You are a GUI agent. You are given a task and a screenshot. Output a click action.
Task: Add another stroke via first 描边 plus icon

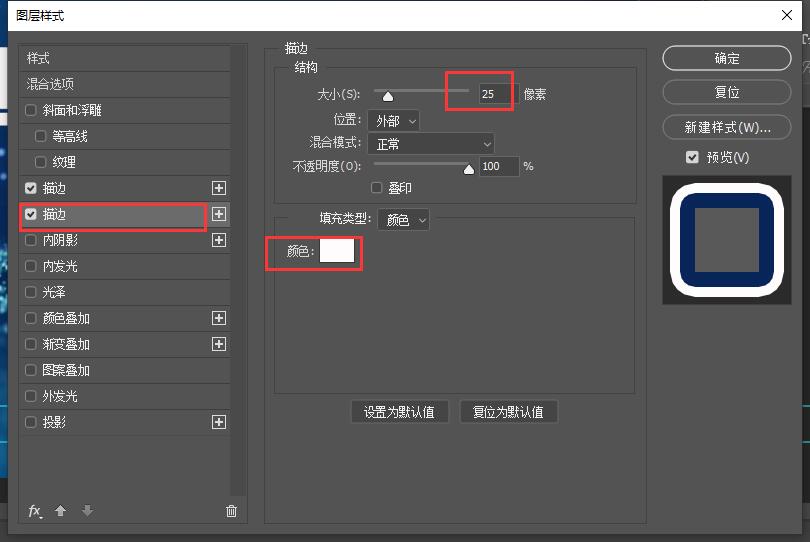coord(219,188)
